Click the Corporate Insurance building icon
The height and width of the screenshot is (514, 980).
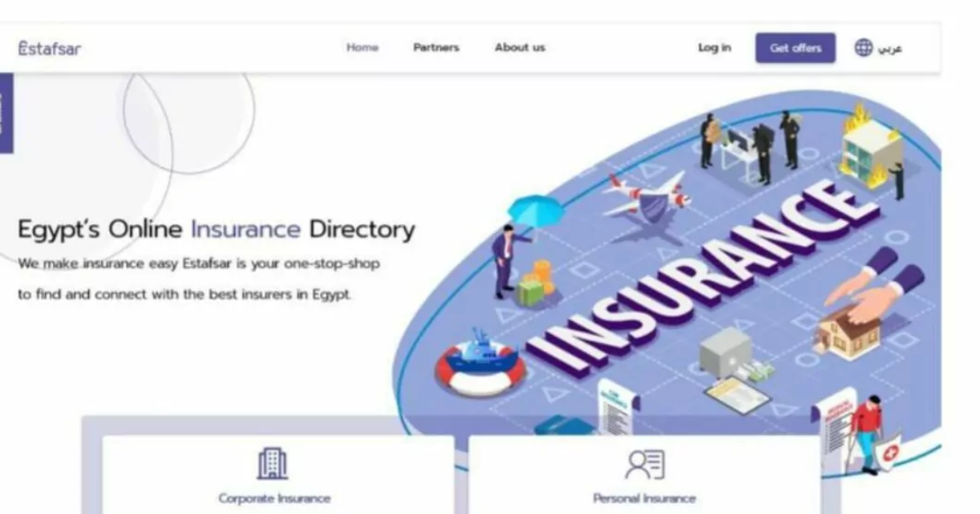(x=274, y=464)
